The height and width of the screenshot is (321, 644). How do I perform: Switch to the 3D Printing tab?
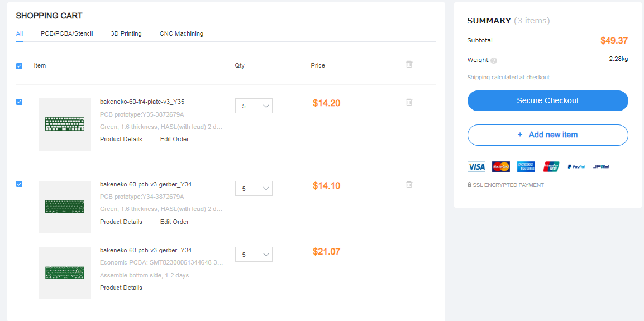(x=126, y=33)
